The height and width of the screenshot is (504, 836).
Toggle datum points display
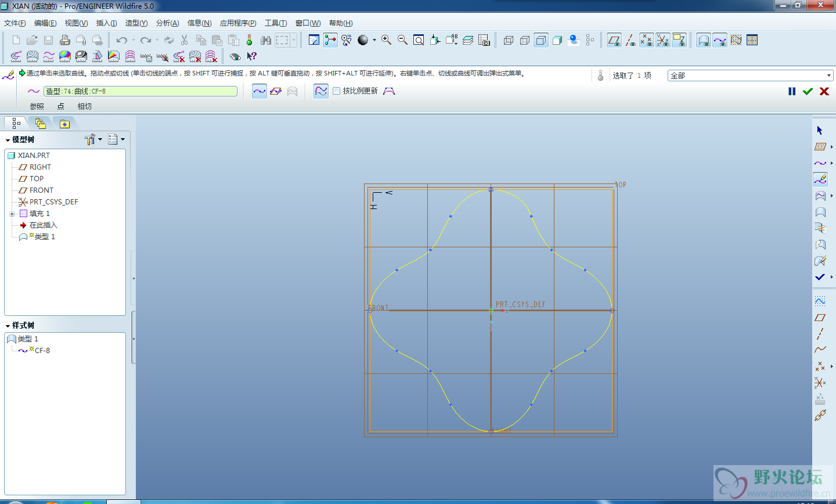coord(646,40)
